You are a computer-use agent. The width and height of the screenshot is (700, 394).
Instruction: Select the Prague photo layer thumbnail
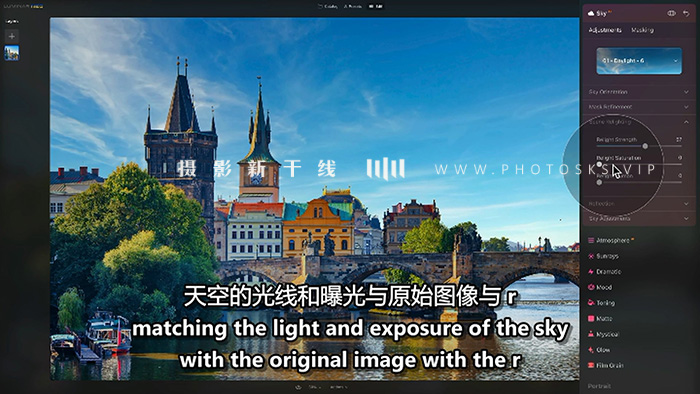pos(12,53)
